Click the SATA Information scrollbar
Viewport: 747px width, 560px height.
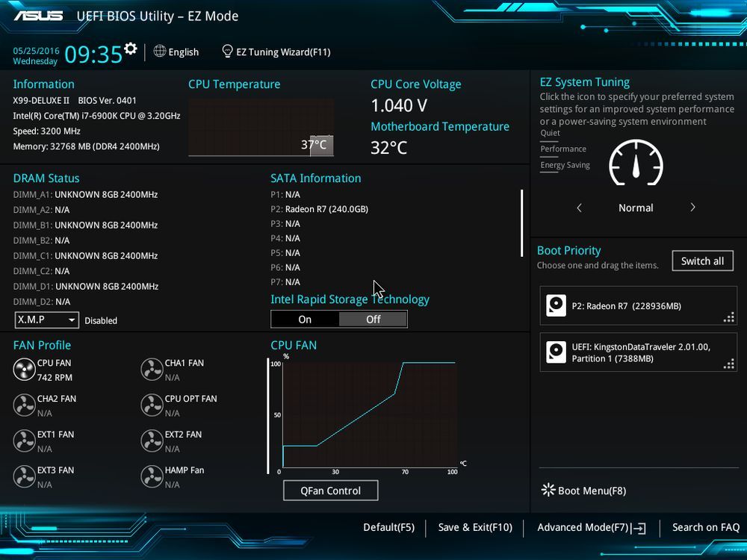tap(522, 223)
